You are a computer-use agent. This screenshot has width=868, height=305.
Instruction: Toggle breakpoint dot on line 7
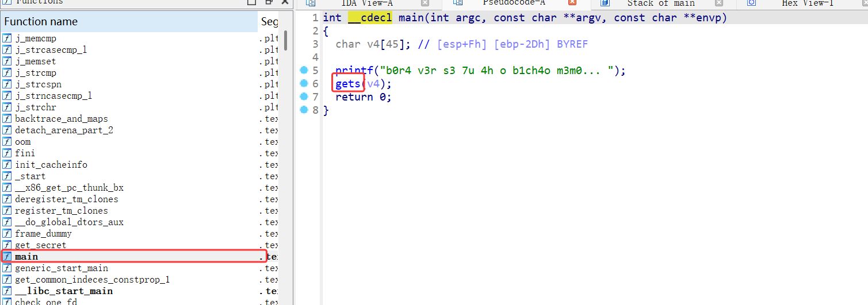tap(304, 97)
